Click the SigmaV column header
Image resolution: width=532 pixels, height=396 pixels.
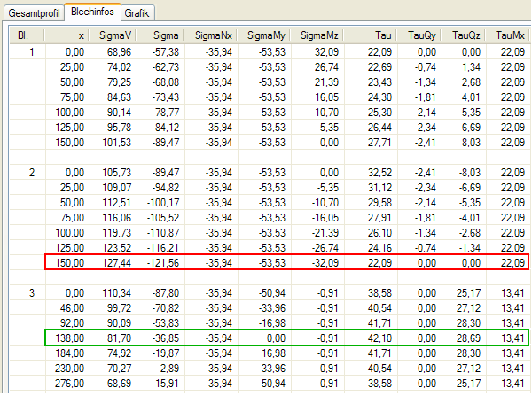pos(116,35)
